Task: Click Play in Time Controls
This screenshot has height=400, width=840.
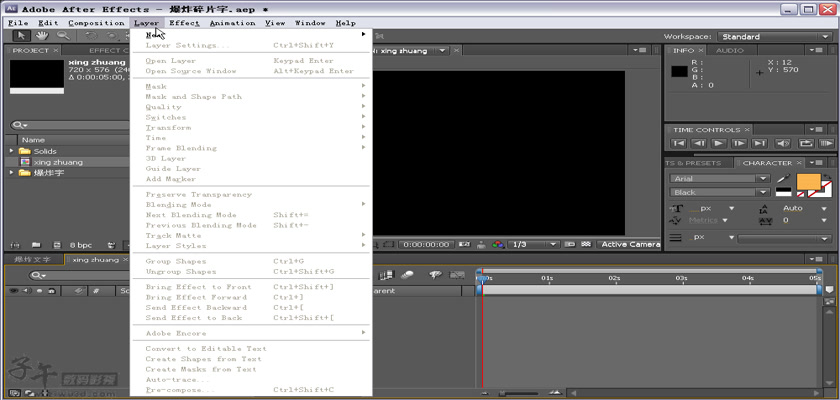Action: (719, 143)
